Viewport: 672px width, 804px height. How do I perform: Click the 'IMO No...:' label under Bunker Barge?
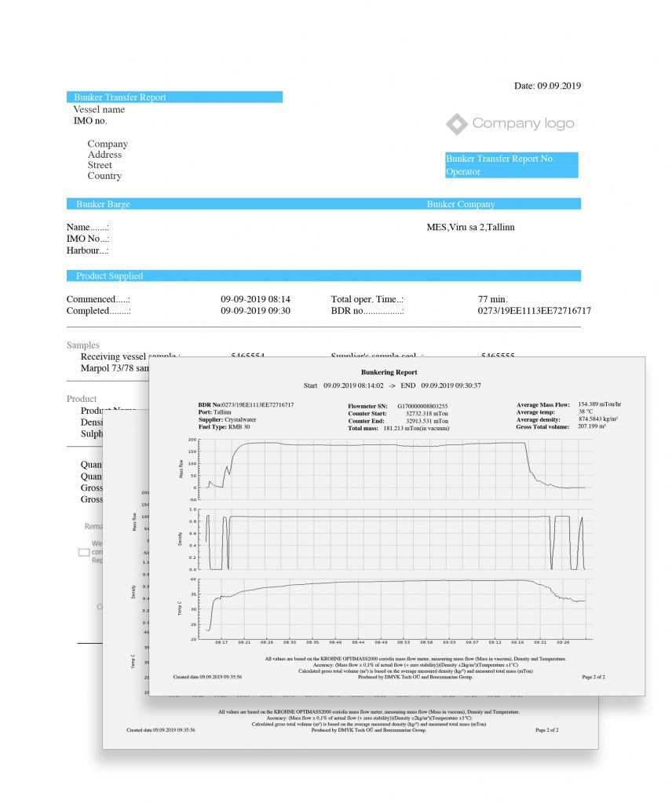88,239
